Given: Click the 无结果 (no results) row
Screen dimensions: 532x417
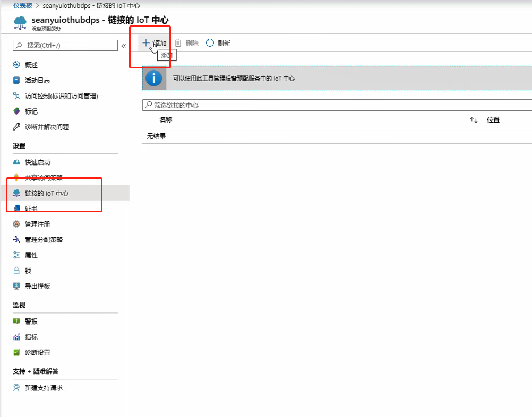Looking at the screenshot, I should click(x=337, y=136).
